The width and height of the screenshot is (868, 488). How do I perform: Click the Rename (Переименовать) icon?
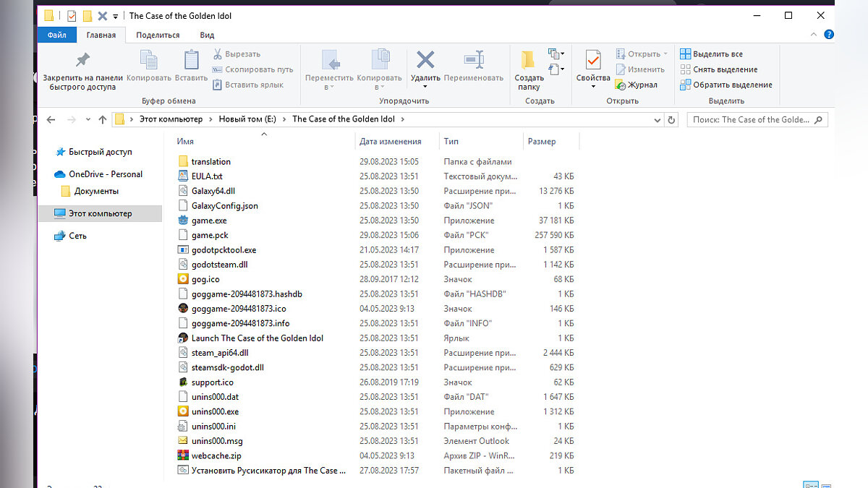473,60
